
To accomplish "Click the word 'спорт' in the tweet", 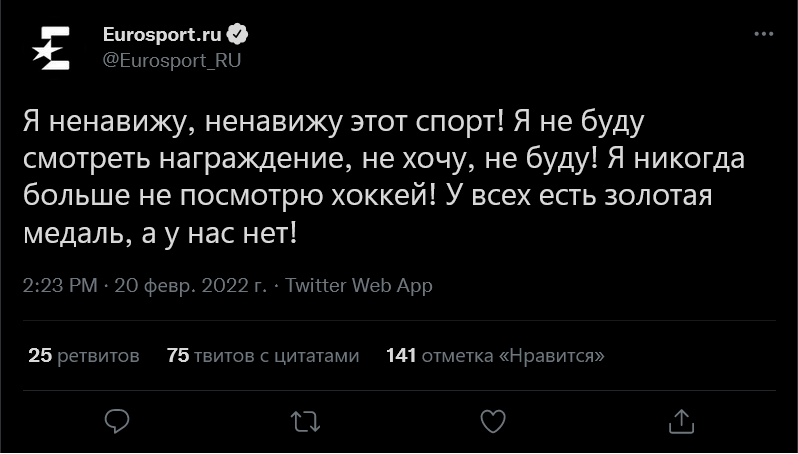I will coord(456,124).
